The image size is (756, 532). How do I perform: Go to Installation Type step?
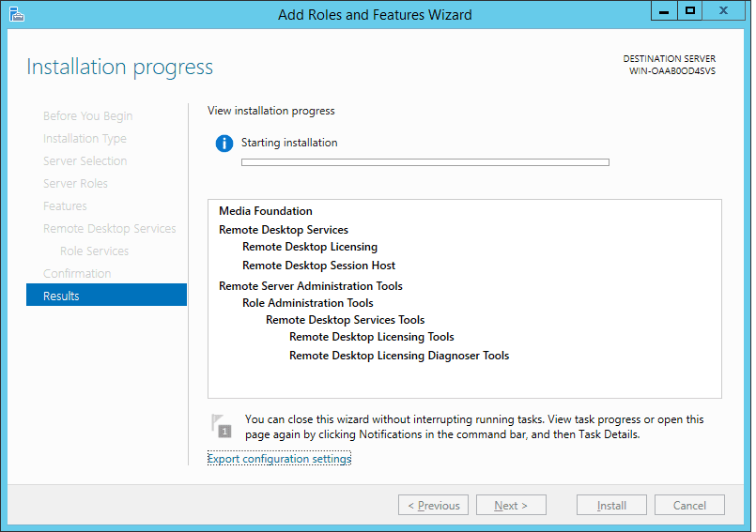(85, 138)
